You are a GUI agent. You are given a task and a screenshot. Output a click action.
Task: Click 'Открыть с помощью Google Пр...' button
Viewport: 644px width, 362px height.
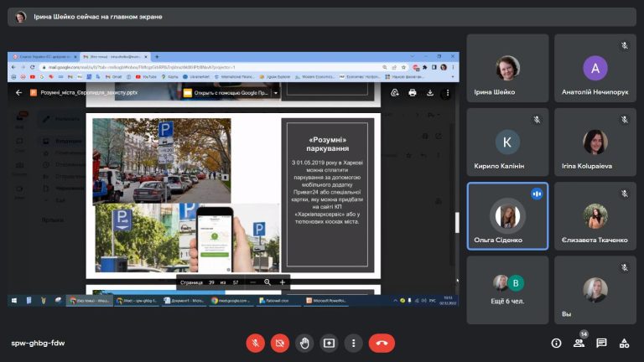point(226,93)
